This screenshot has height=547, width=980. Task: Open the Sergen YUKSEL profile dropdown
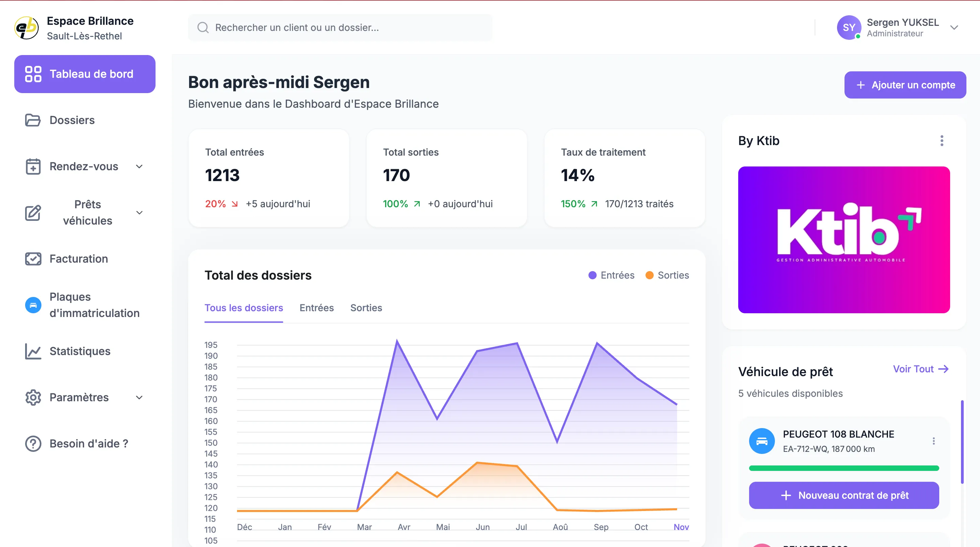tap(955, 27)
